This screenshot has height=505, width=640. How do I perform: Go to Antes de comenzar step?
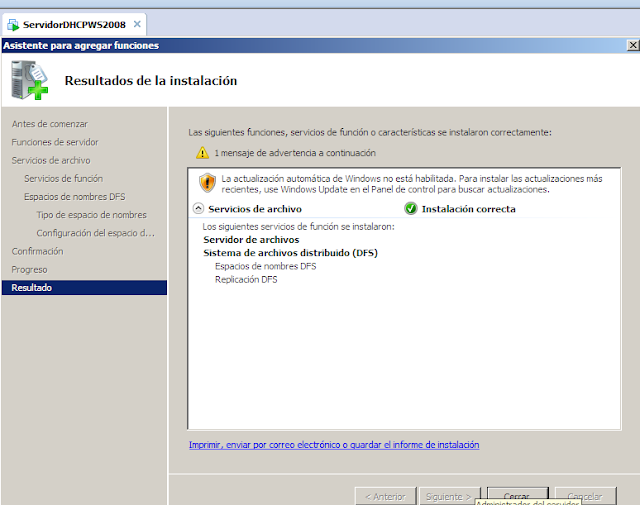(x=49, y=124)
